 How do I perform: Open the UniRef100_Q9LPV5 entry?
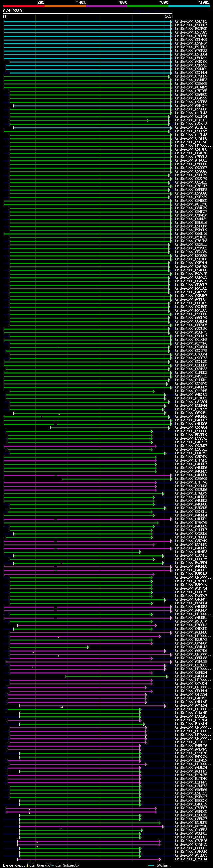[x=191, y=131]
